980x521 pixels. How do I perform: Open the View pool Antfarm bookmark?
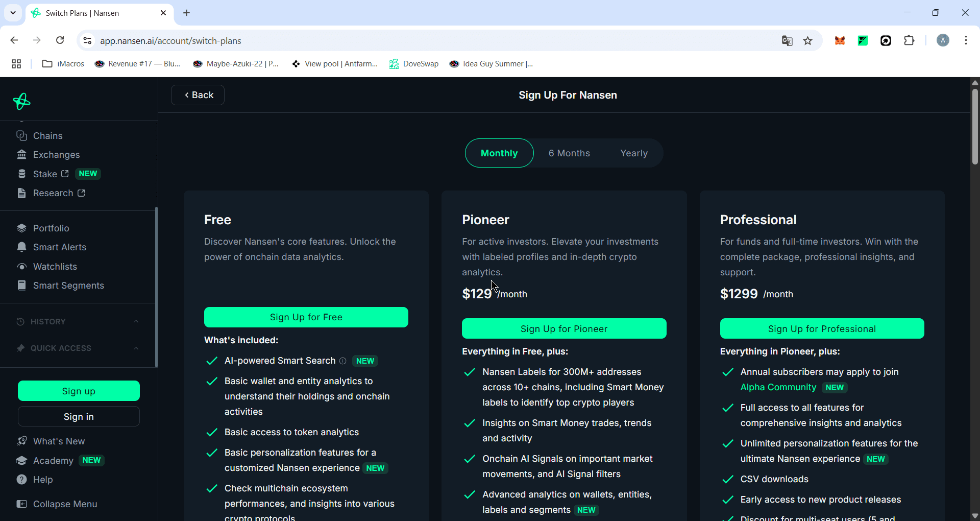pos(334,64)
